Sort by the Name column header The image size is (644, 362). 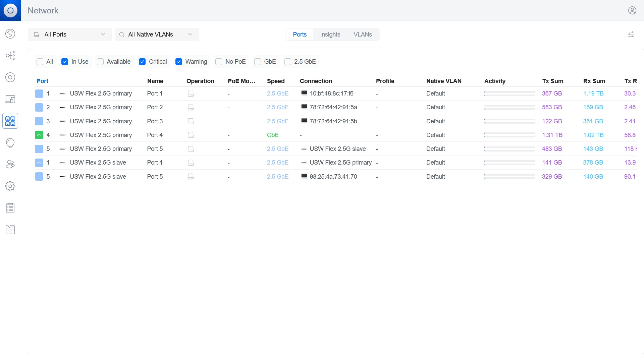155,81
